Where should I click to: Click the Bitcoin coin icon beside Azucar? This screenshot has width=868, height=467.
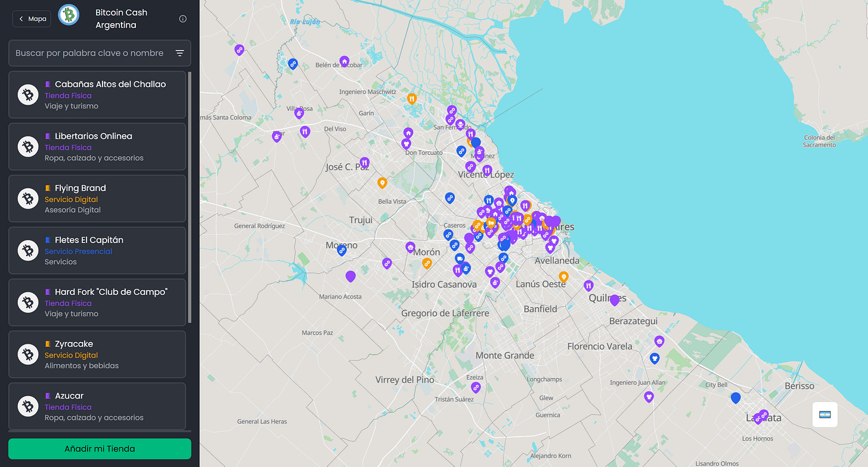click(27, 406)
